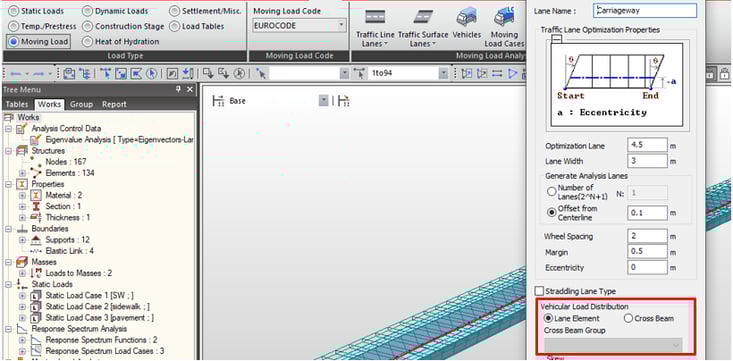
Task: Click the Unselect Polygon icon
Action: point(223,73)
